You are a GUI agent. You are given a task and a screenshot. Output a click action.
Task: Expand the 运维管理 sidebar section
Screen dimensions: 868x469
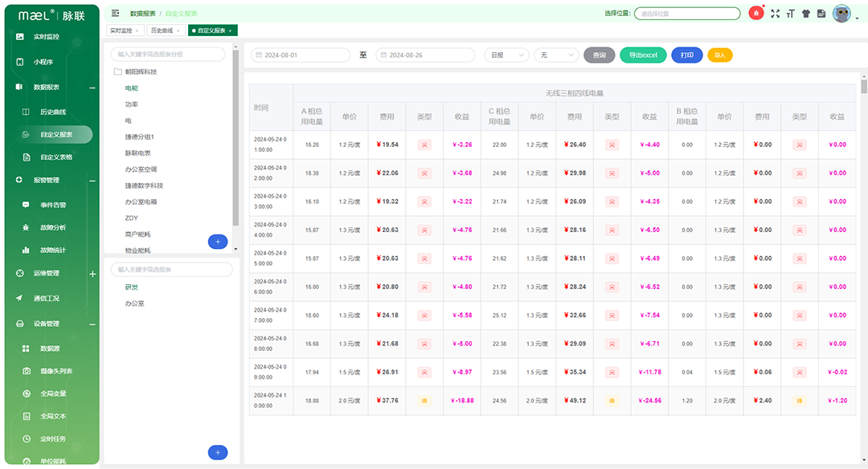tap(92, 274)
